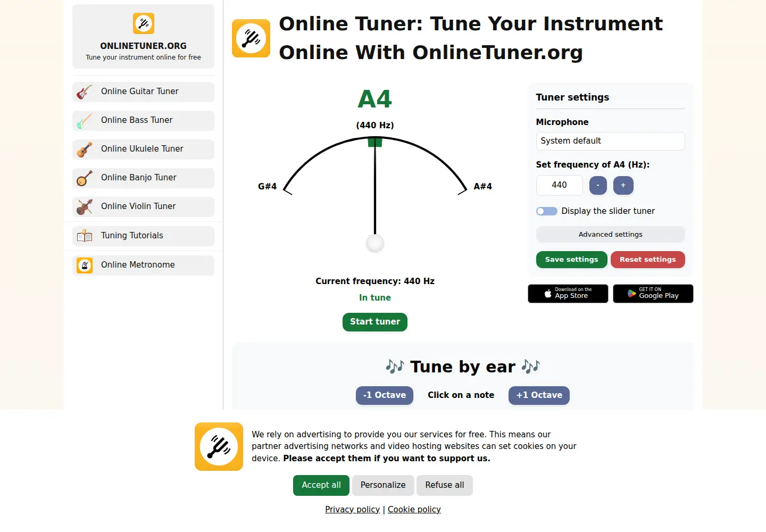Viewport: 766px width, 532px height.
Task: Open the Privacy policy link
Action: (353, 510)
